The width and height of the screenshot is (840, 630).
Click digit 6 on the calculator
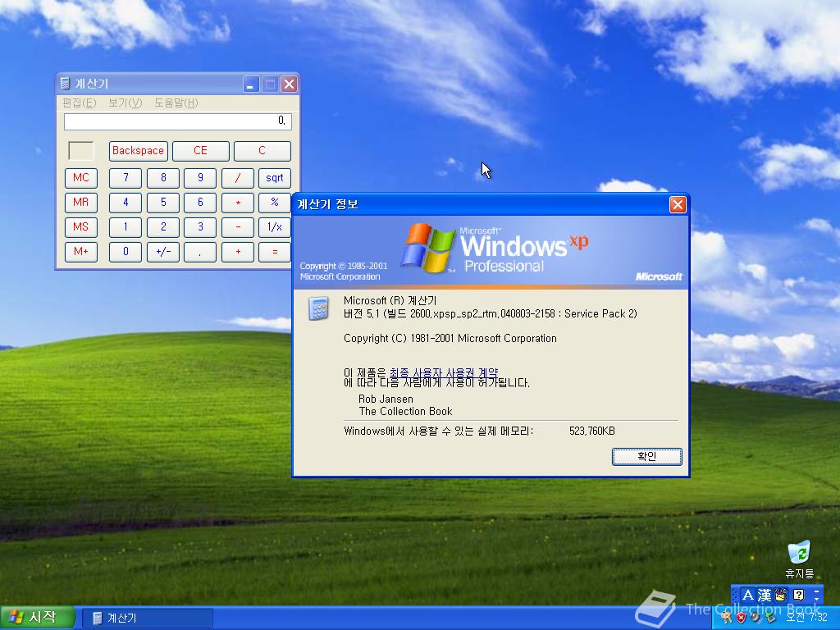point(200,203)
